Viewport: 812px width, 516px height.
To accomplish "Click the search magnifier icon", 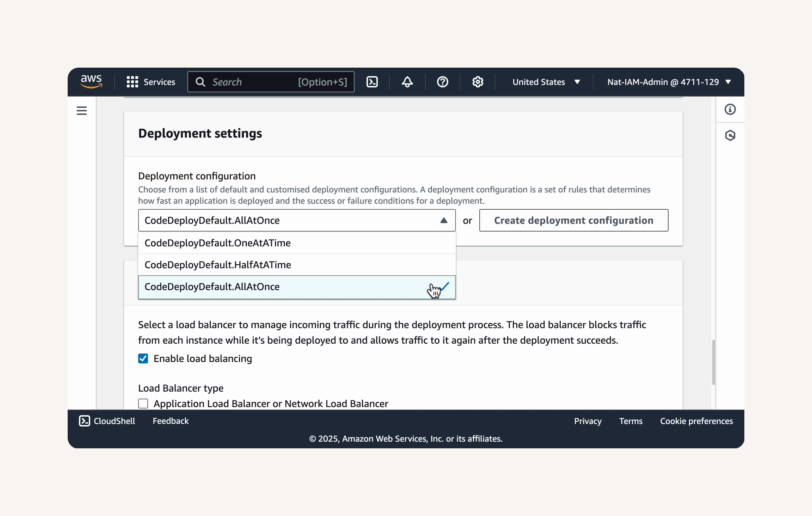I will (x=200, y=82).
